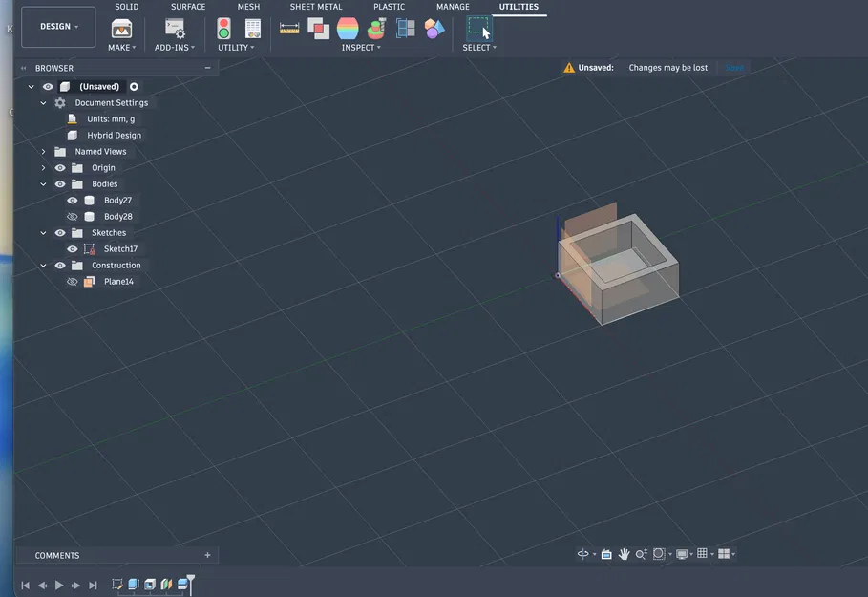Viewport: 868px width, 597px height.
Task: Select the Measure tool
Action: pos(289,28)
